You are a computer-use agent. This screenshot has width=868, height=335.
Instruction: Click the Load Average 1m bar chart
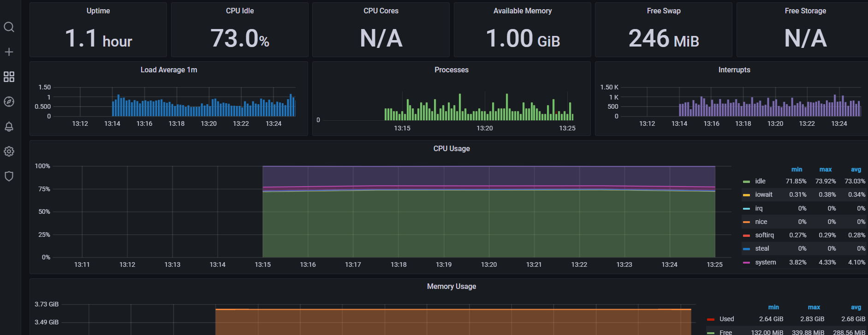(203, 106)
